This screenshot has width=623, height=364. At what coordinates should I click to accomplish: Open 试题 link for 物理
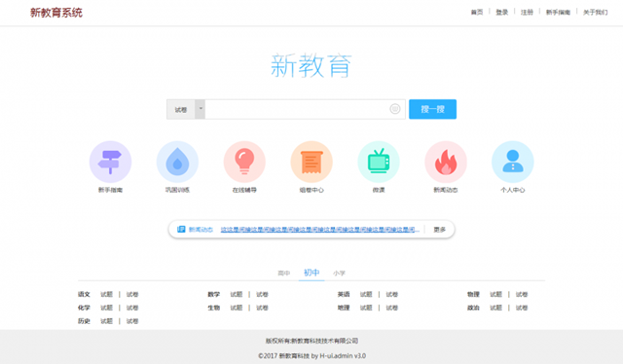pyautogui.click(x=495, y=295)
